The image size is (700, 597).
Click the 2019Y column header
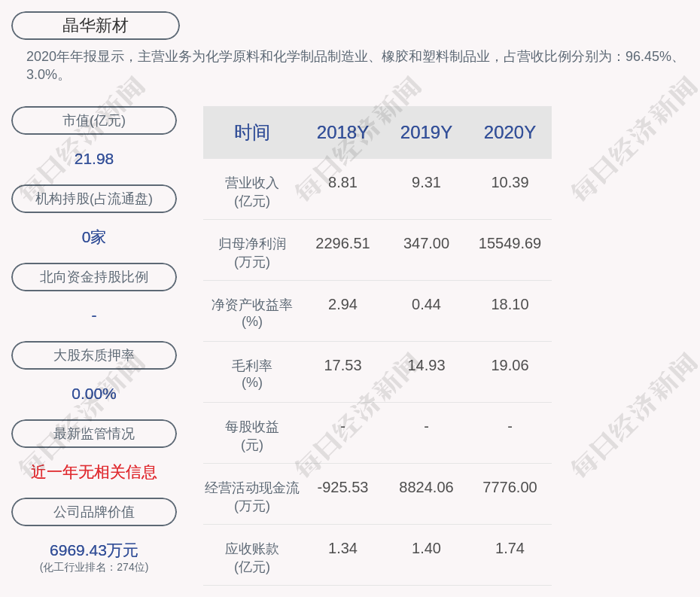(x=426, y=132)
